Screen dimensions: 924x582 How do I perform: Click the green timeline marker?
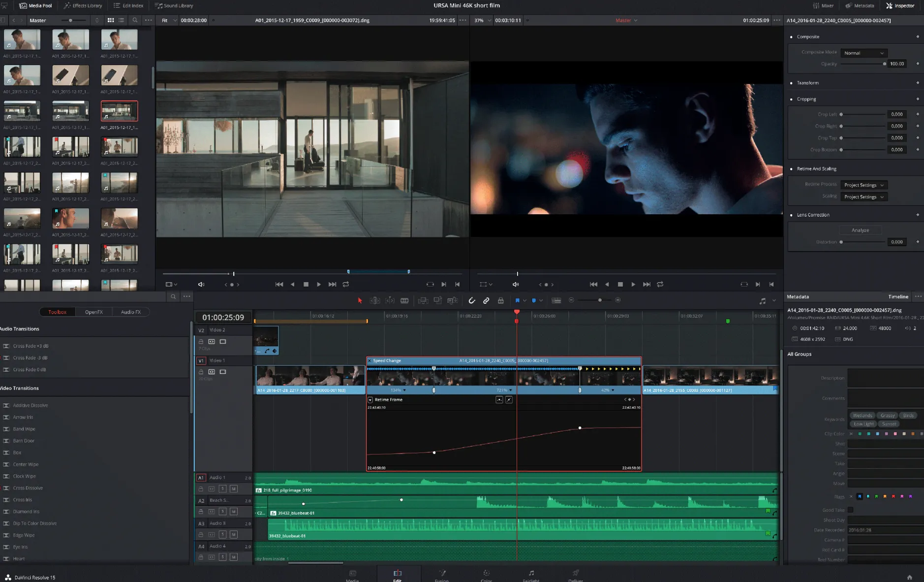(728, 321)
